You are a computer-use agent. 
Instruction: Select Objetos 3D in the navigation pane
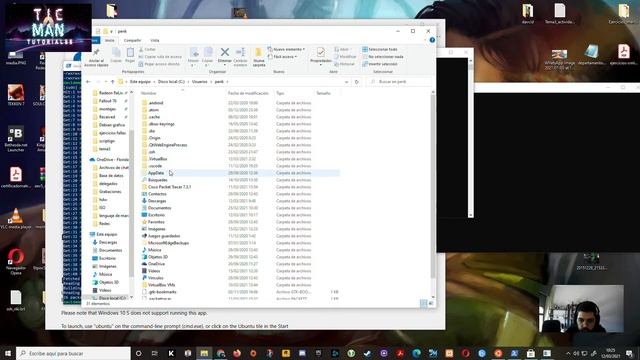(x=108, y=282)
